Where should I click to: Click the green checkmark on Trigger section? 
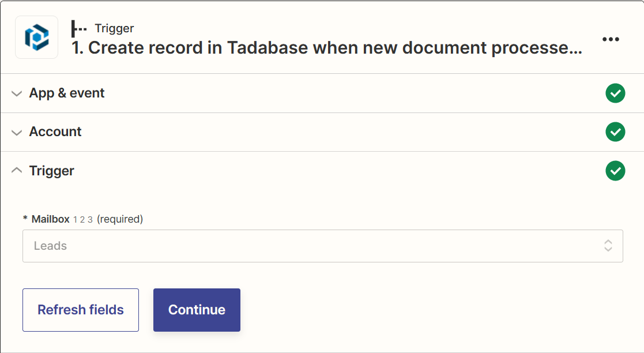615,171
